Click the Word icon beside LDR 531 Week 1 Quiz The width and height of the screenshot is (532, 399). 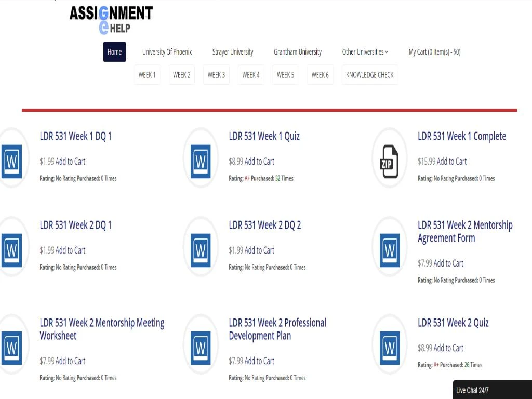tap(201, 162)
